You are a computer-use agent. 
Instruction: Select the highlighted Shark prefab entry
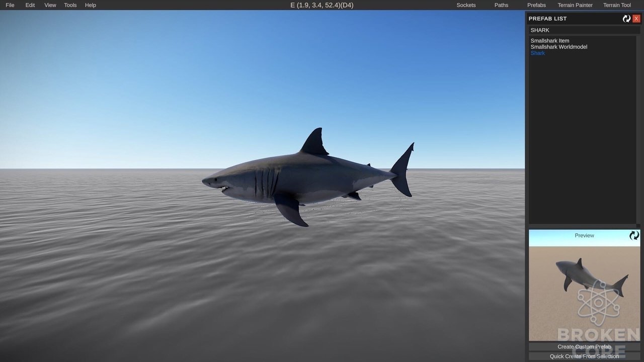(x=538, y=53)
